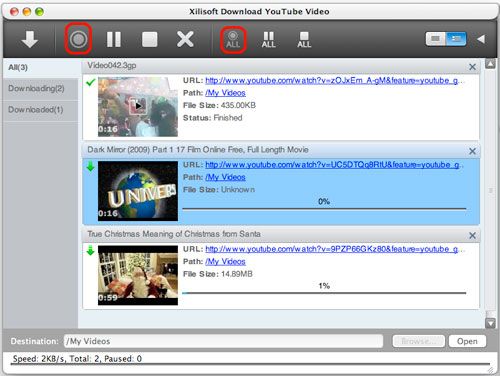Click the Destination path field
Viewport: 500px width, 376px height.
click(223, 341)
